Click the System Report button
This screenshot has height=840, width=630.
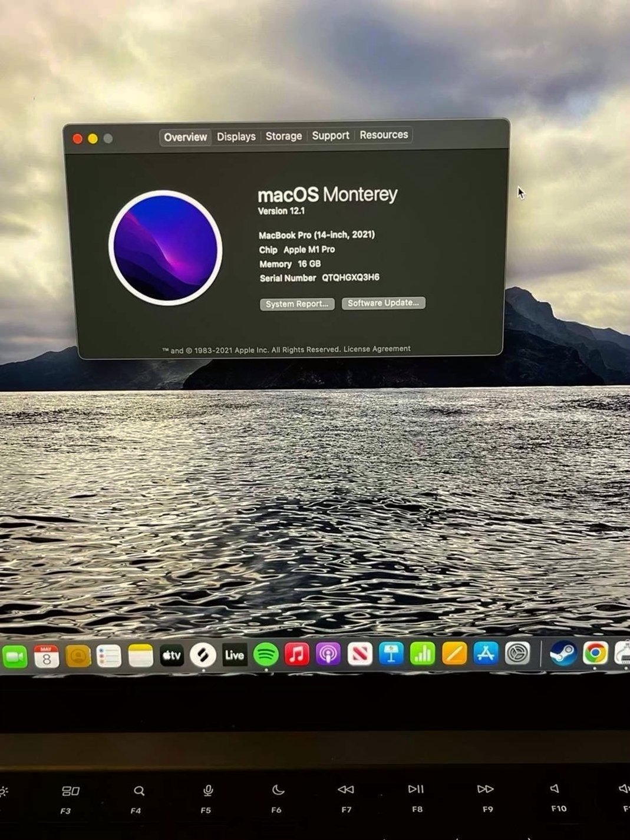pyautogui.click(x=297, y=304)
